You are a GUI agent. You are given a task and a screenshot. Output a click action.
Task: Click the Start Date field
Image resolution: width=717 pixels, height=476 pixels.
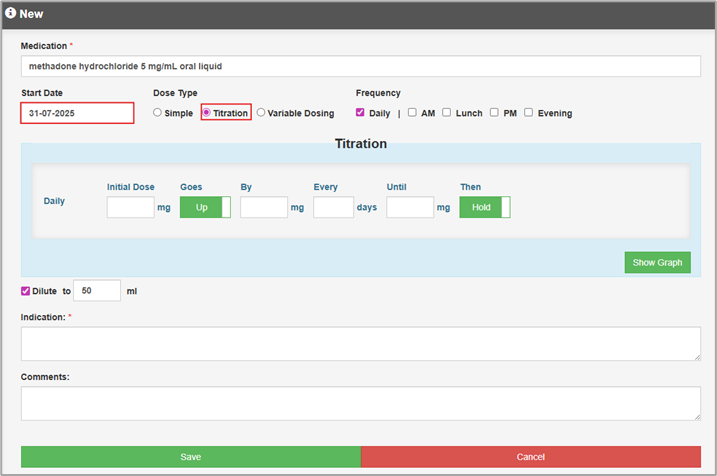(77, 113)
